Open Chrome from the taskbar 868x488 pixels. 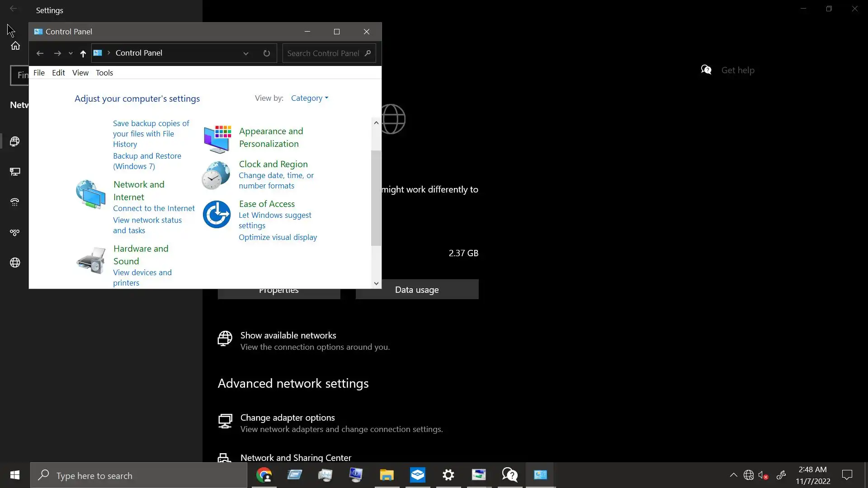click(x=264, y=475)
